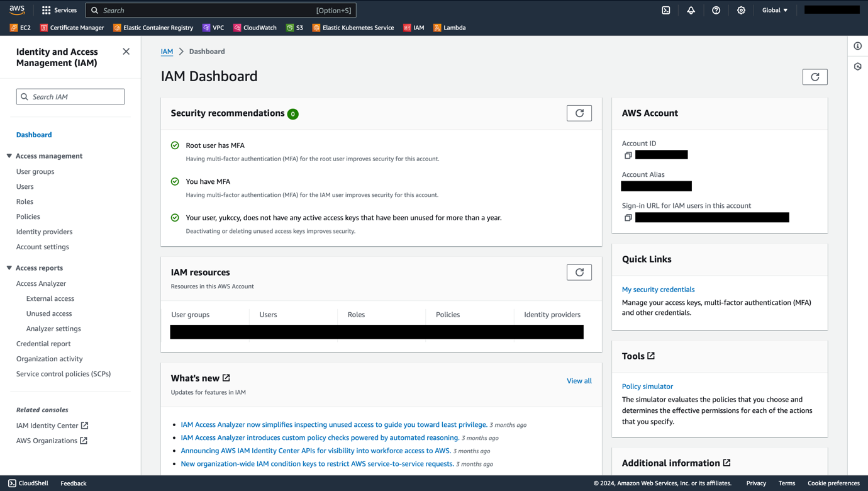Open organization-wide condition keys news link
868x491 pixels.
point(317,464)
